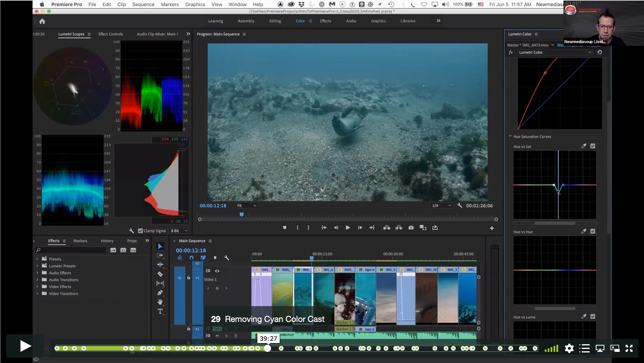Click the Add Marker button in Program Monitor
The height and width of the screenshot is (363, 644).
tap(285, 228)
